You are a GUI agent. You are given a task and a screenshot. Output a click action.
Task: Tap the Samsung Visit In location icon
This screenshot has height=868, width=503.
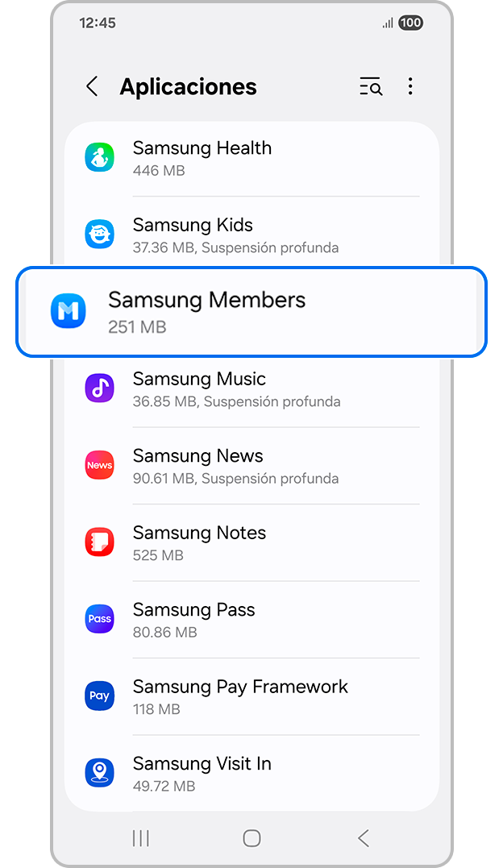point(100,773)
